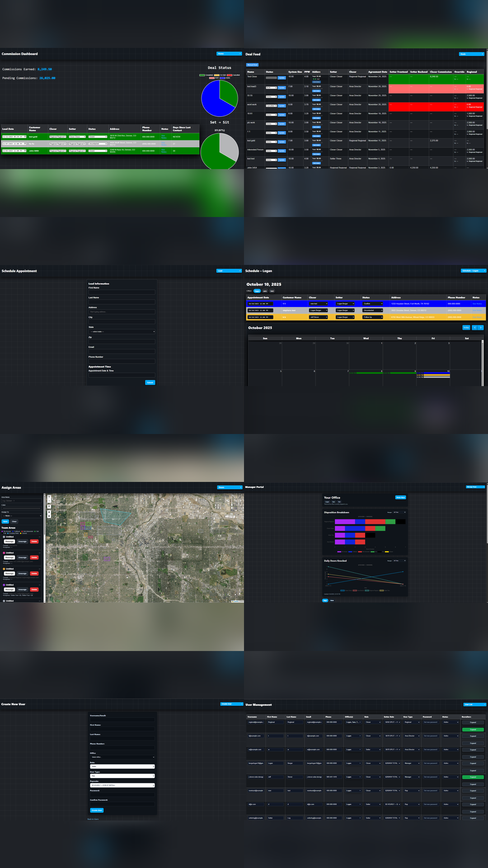Toggle the sam office filter pill
488x868 pixels.
point(265,291)
